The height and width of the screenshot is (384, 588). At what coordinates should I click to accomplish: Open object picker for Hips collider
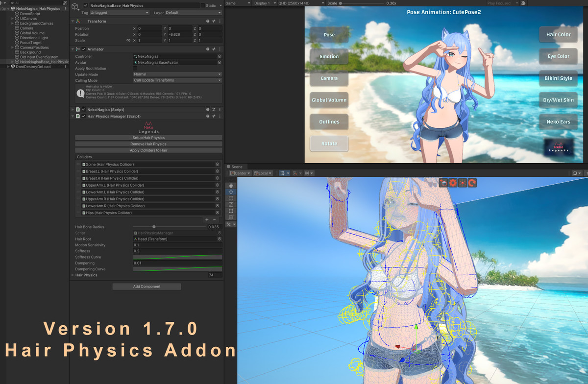(217, 213)
